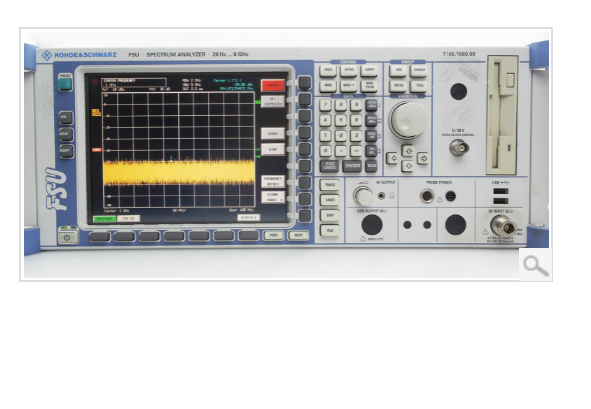Click the NEXT menu key

tap(298, 235)
